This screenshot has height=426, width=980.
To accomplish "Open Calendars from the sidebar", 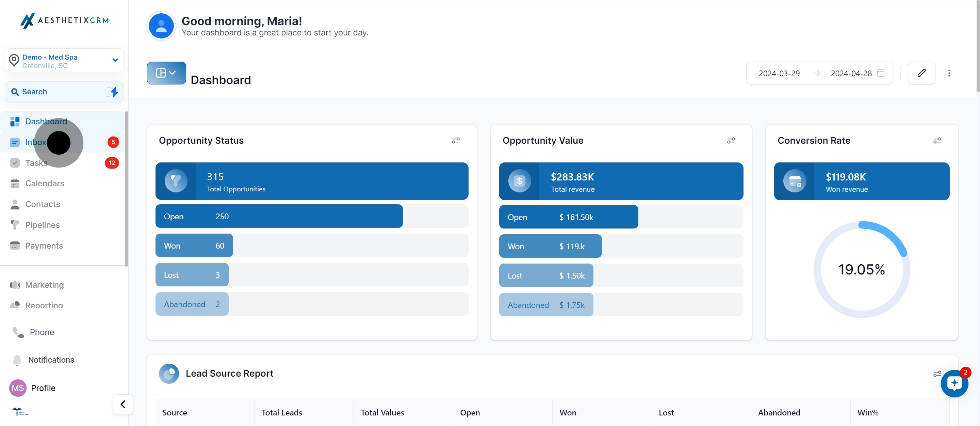I will (45, 184).
